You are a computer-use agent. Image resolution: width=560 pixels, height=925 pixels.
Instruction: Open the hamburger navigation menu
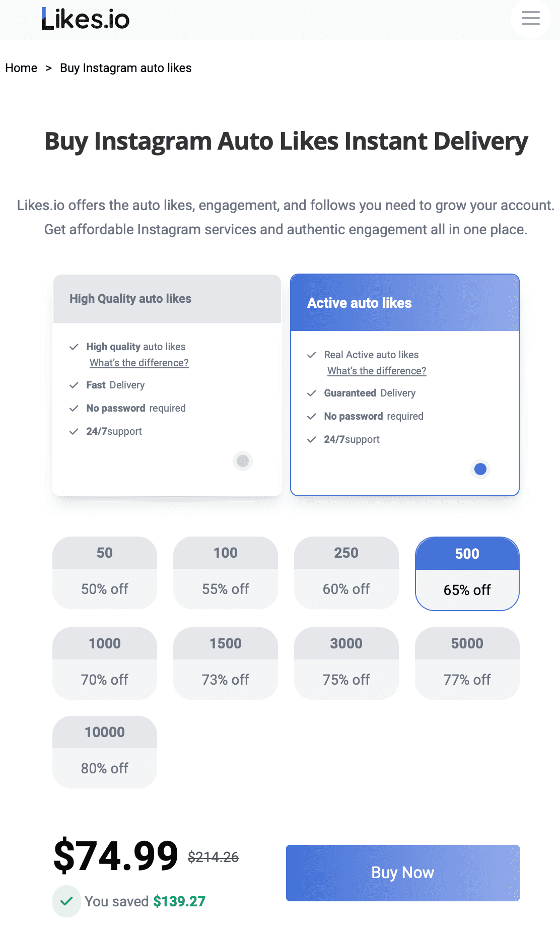tap(530, 19)
